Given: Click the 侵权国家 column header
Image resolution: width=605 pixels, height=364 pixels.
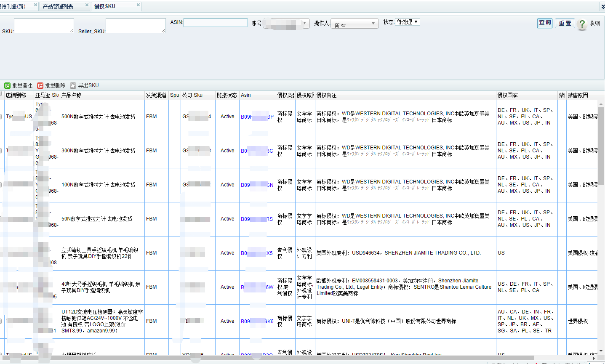Looking at the screenshot, I should 527,95.
